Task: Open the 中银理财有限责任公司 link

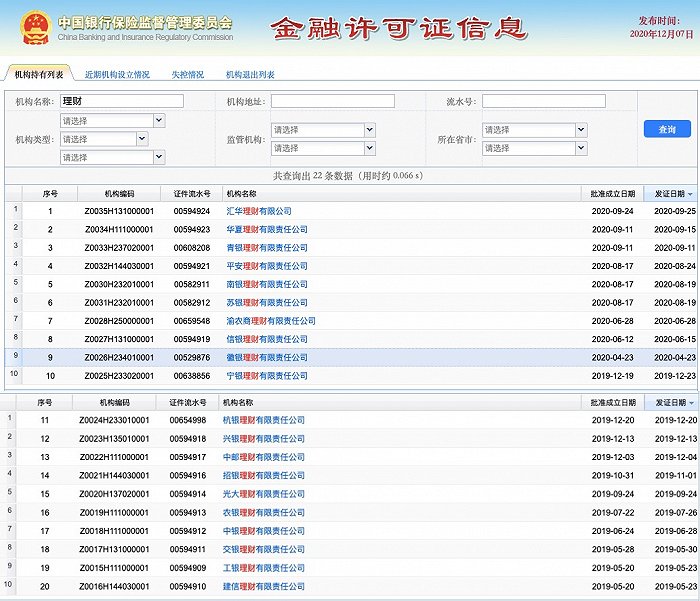Action: click(x=264, y=531)
